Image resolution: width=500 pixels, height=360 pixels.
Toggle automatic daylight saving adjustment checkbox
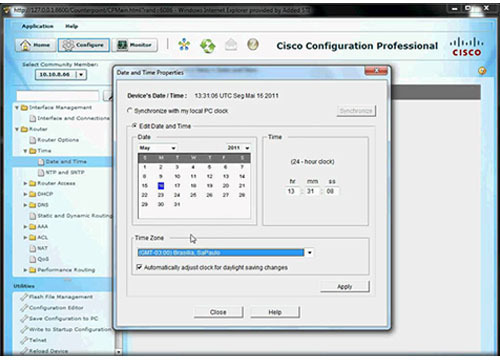pos(139,267)
